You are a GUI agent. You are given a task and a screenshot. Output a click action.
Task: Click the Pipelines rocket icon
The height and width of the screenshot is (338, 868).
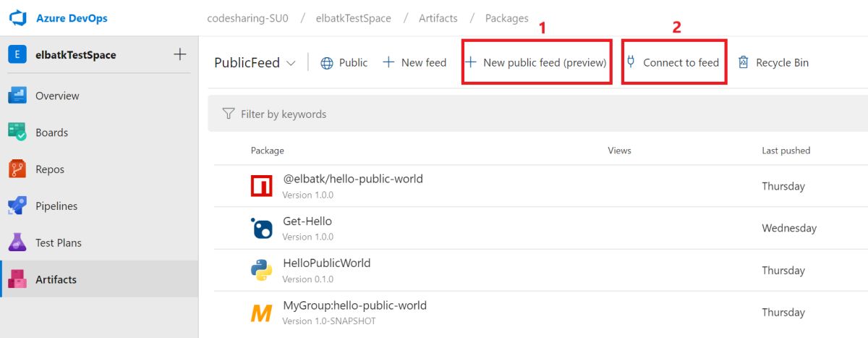[17, 206]
